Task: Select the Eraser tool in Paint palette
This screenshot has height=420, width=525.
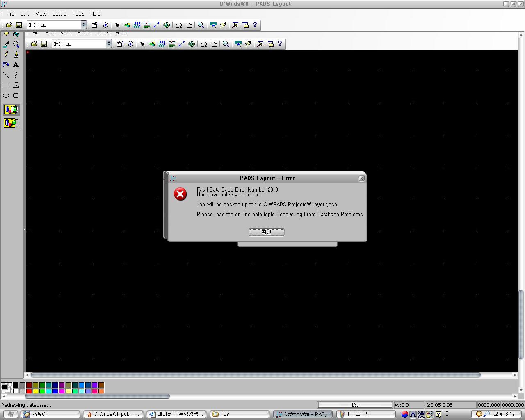Action: (6, 34)
